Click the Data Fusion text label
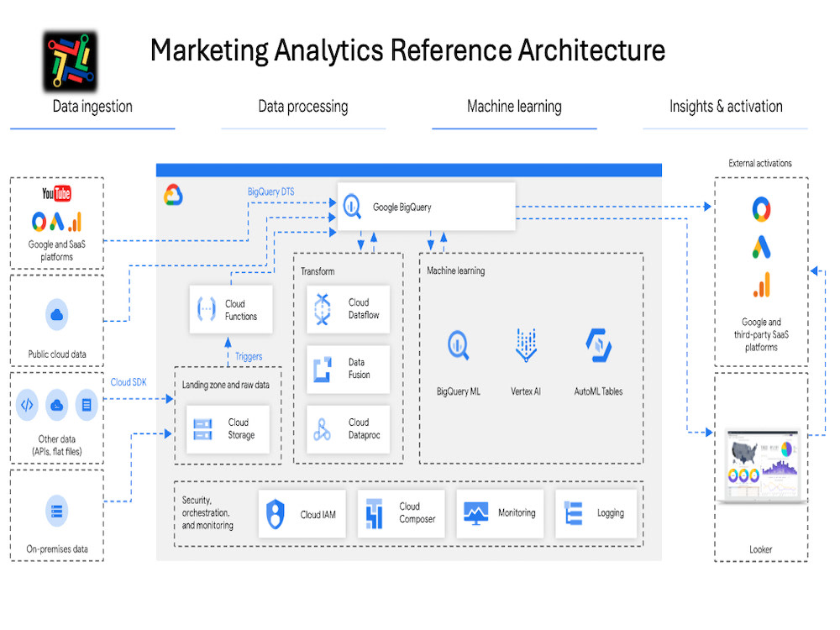This screenshot has height=630, width=840. 359,369
